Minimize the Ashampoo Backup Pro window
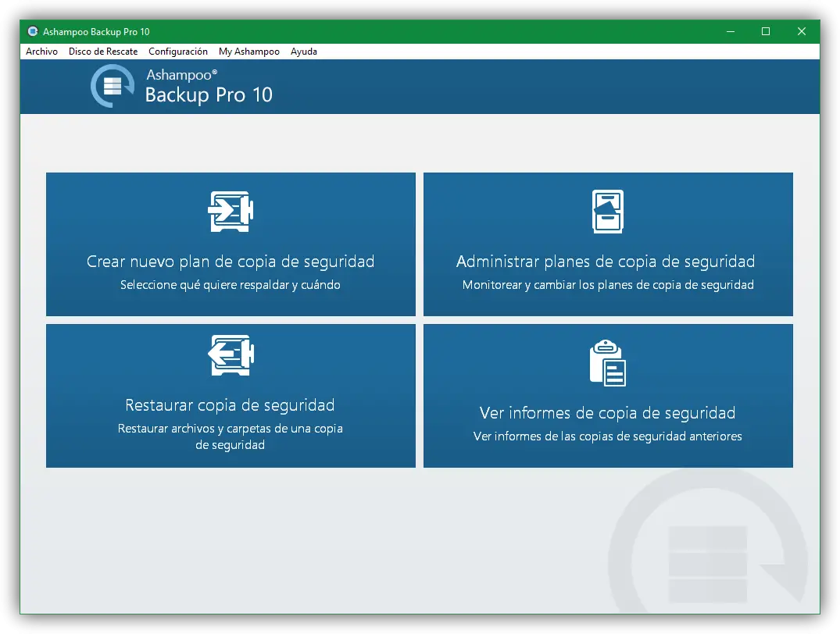This screenshot has height=634, width=840. [x=730, y=31]
